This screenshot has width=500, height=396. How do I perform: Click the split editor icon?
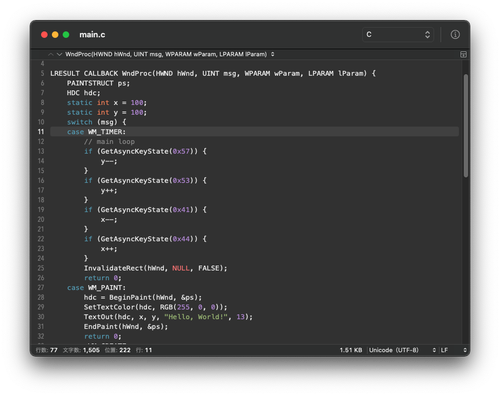pyautogui.click(x=463, y=54)
